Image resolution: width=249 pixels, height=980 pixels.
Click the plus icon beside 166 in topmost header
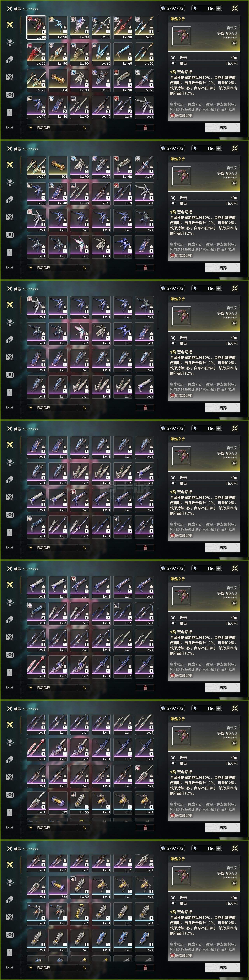pos(219,8)
